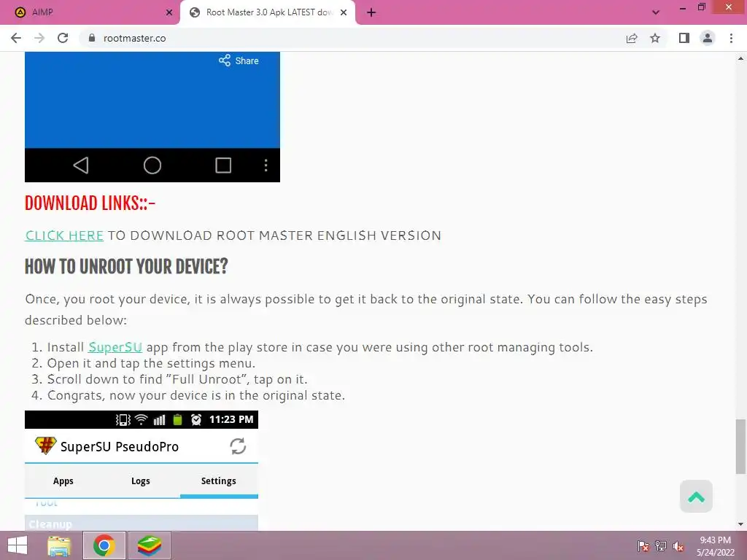Open the clock showing 9:43 PM
747x560 pixels.
click(x=715, y=546)
